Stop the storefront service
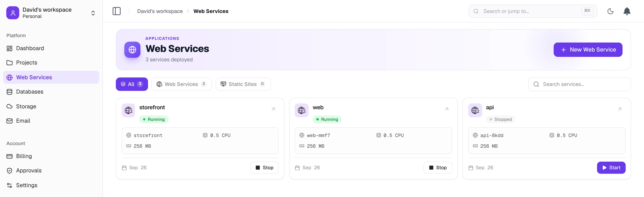The width and height of the screenshot is (644, 197). pyautogui.click(x=264, y=168)
